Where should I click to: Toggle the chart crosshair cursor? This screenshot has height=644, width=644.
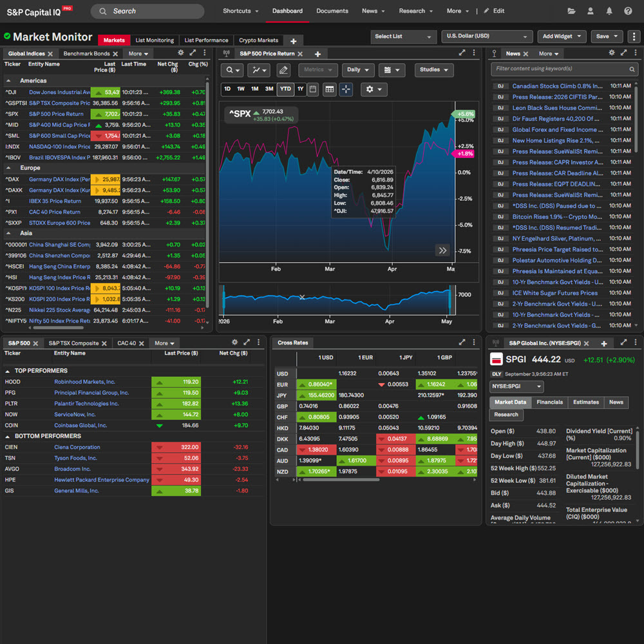(346, 89)
